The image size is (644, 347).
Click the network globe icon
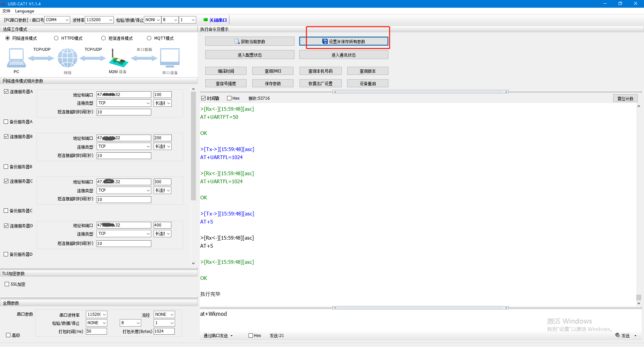[67, 58]
